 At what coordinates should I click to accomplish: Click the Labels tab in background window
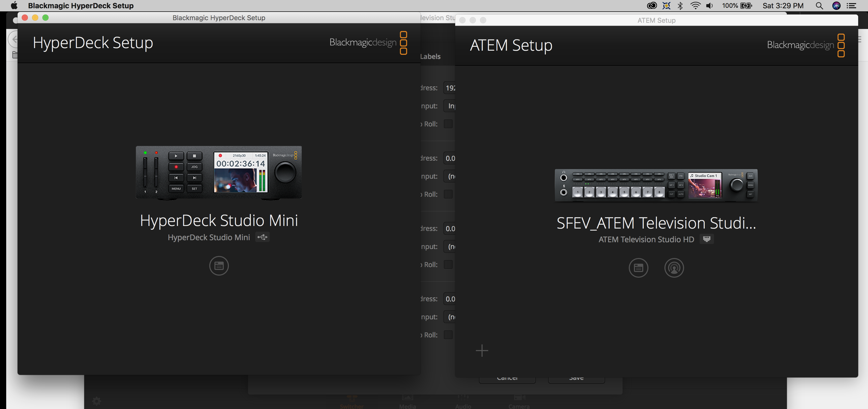(430, 56)
